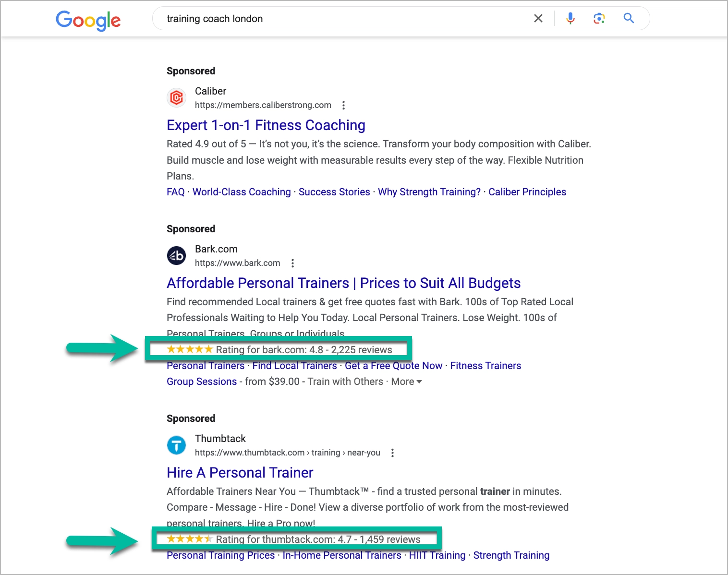The height and width of the screenshot is (575, 728).
Task: Click the Google voice search microphone icon
Action: (570, 18)
